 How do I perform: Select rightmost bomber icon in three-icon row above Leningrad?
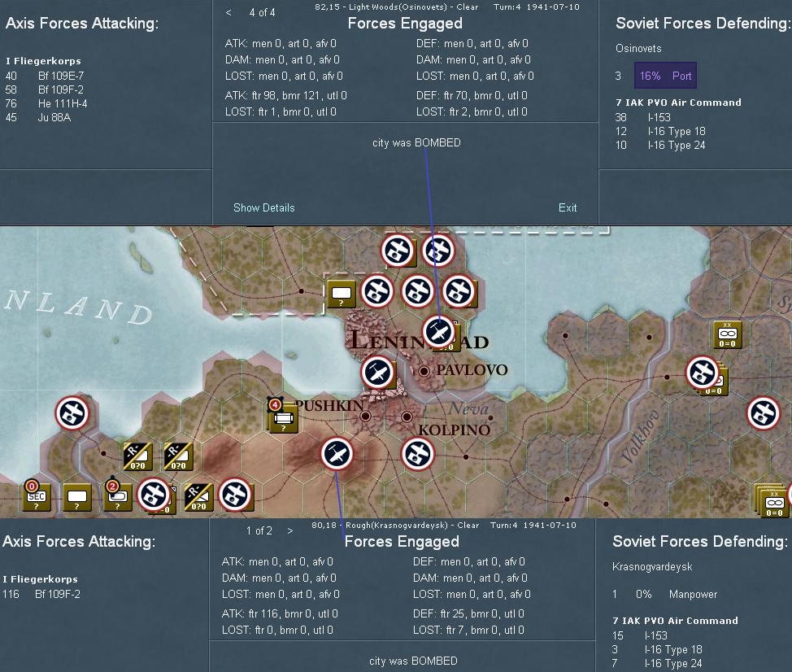(x=459, y=291)
